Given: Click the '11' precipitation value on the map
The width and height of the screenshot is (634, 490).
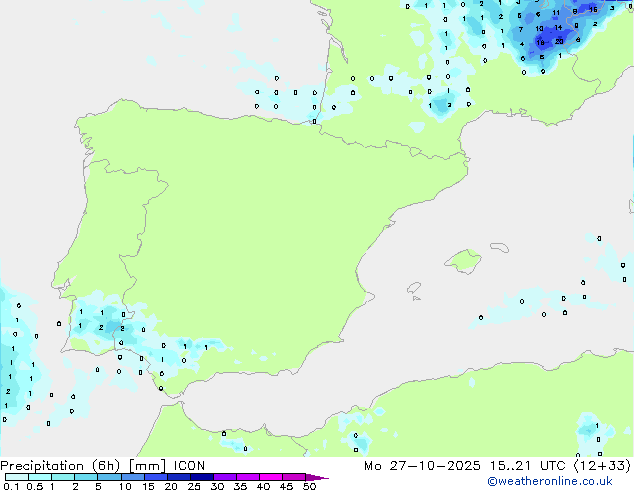Looking at the screenshot, I should (x=556, y=13).
